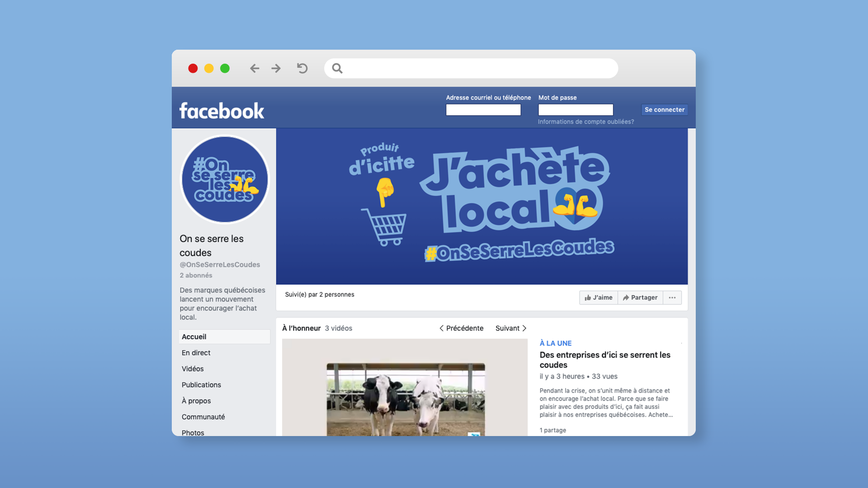Select Accueil in the sidebar
This screenshot has width=868, height=488.
point(194,337)
